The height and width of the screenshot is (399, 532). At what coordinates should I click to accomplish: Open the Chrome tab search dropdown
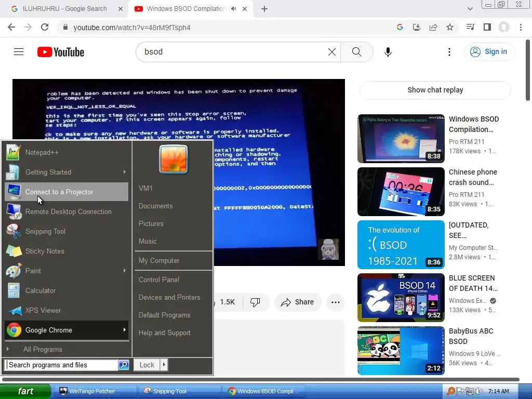[x=470, y=9]
